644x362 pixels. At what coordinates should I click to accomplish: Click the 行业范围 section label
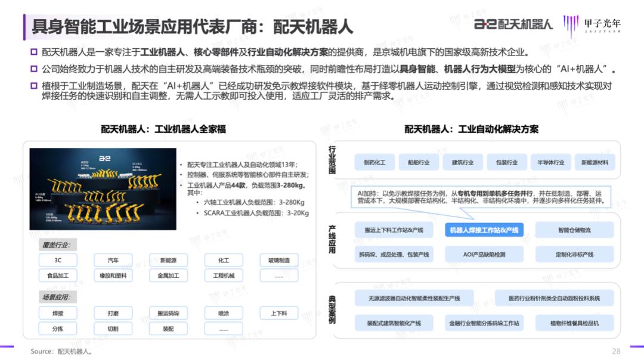[x=332, y=159]
